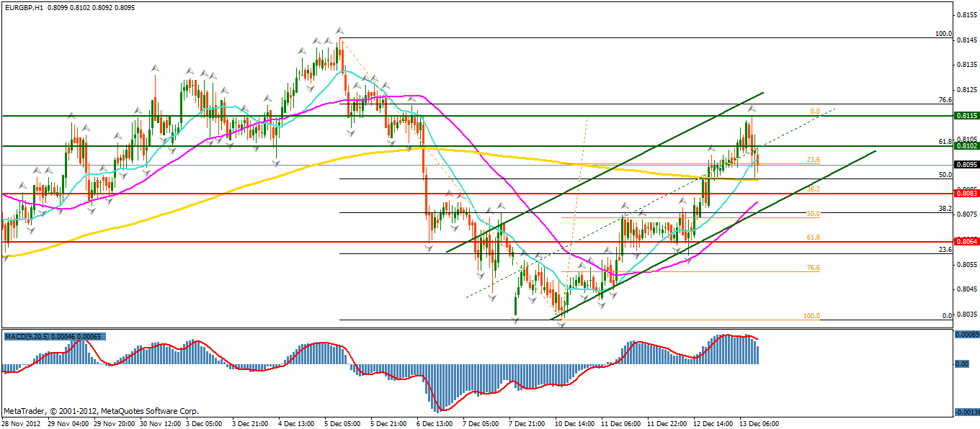Click the current price 0.8095 tag
980x429 pixels.
[x=966, y=165]
